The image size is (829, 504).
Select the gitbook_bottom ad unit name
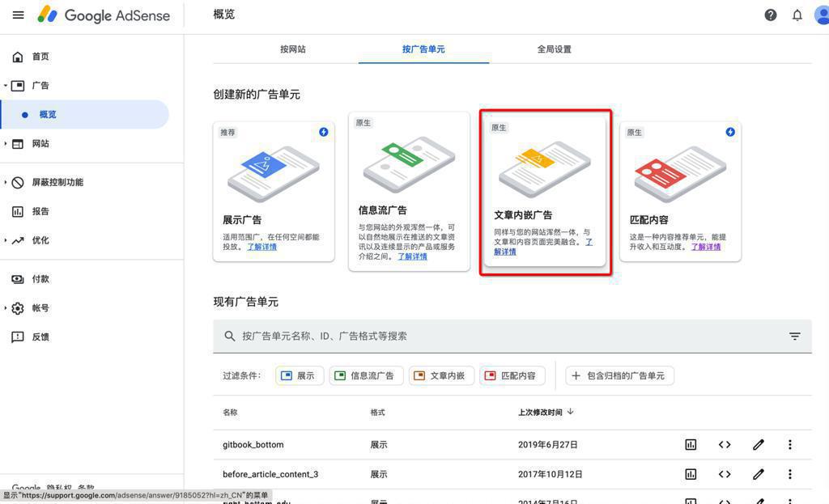click(253, 445)
